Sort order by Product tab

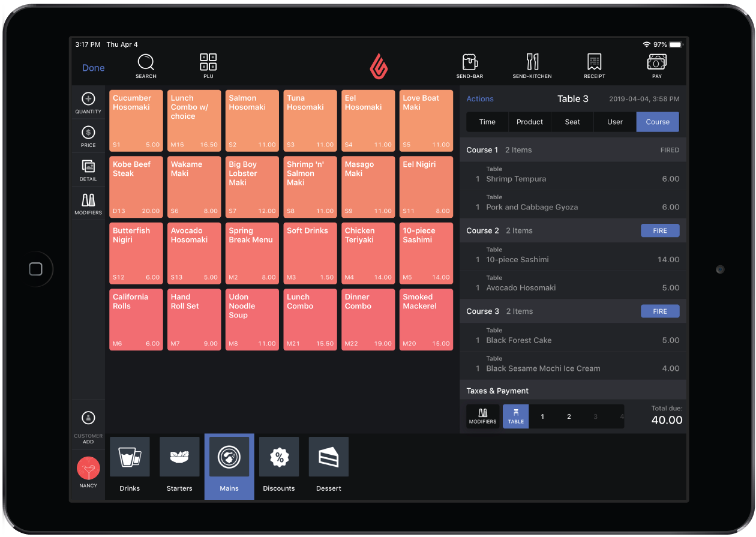[x=530, y=122]
